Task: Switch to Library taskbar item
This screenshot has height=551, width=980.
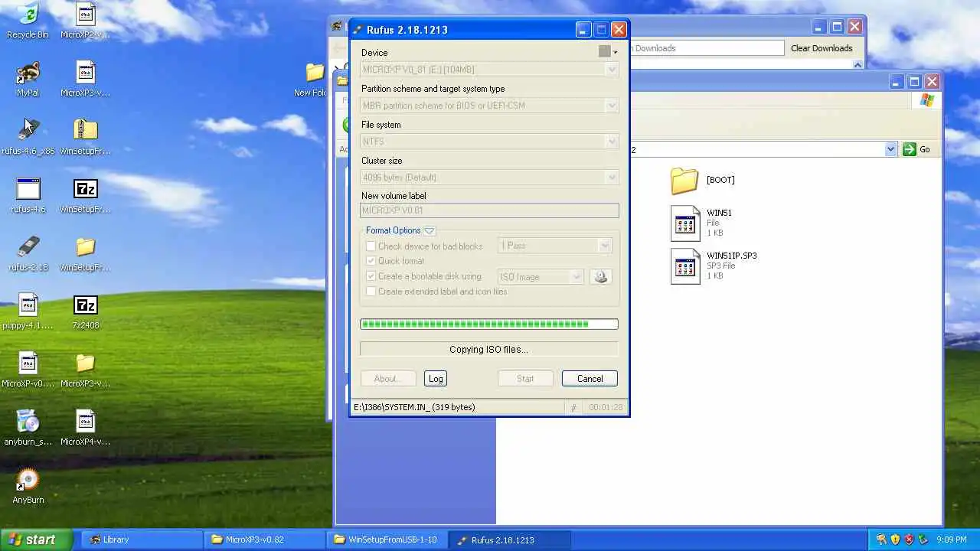Action: (x=142, y=540)
